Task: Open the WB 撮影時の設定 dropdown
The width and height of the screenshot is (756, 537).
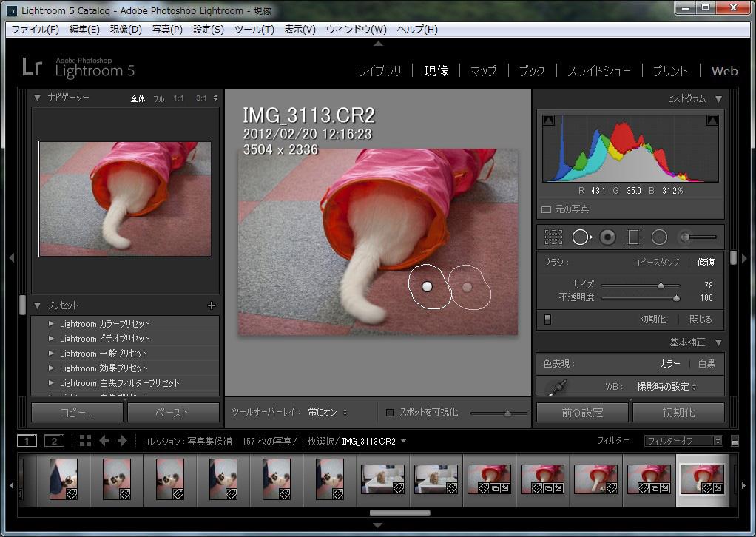Action: click(666, 386)
